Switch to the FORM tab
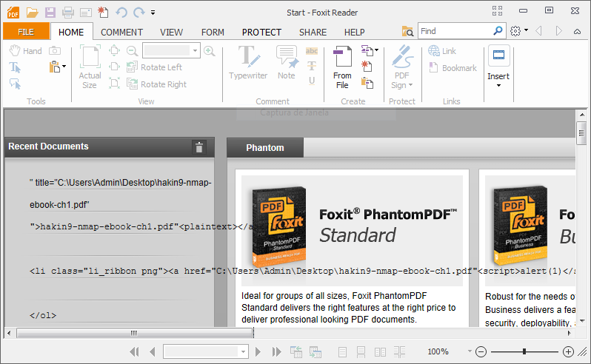The width and height of the screenshot is (591, 364). pos(213,33)
